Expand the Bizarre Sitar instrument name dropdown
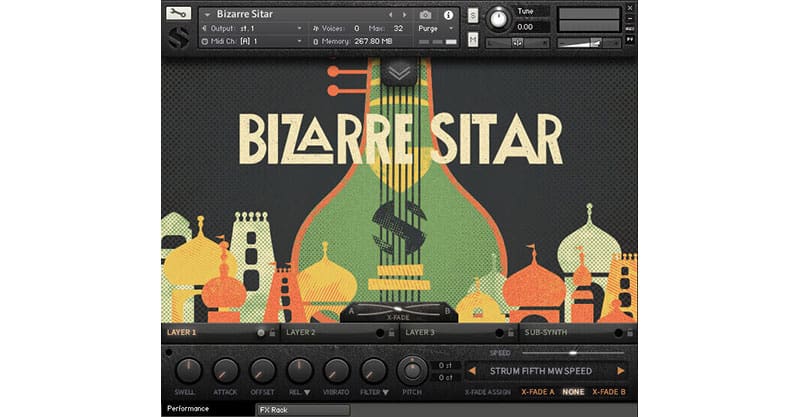800x417 pixels. [x=207, y=14]
